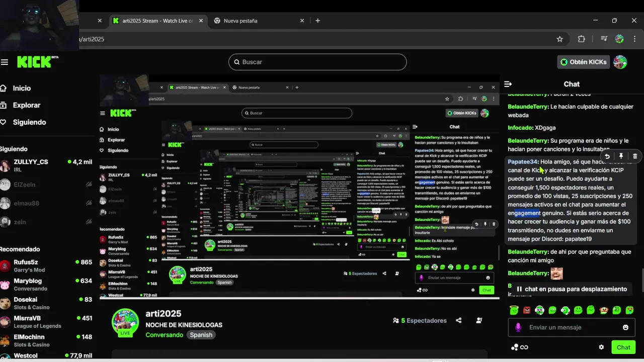This screenshot has height=362, width=644.
Task: Open the offline zein channel
Action: [x=46, y=222]
